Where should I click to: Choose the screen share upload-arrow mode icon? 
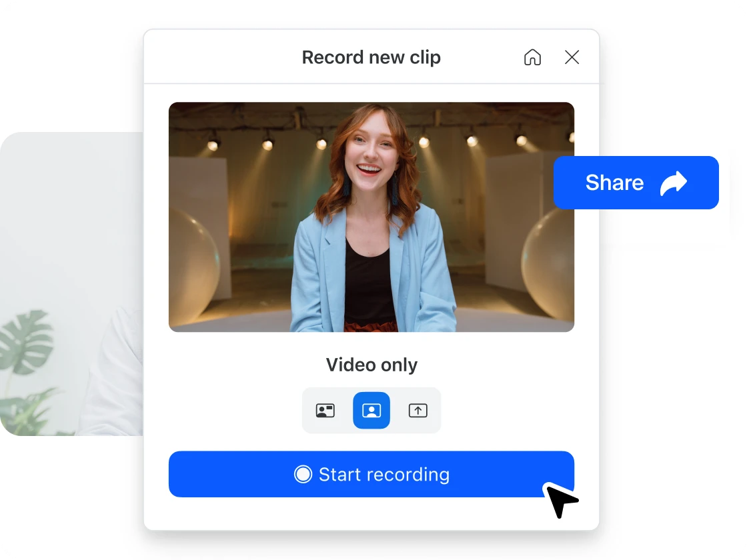pos(418,411)
